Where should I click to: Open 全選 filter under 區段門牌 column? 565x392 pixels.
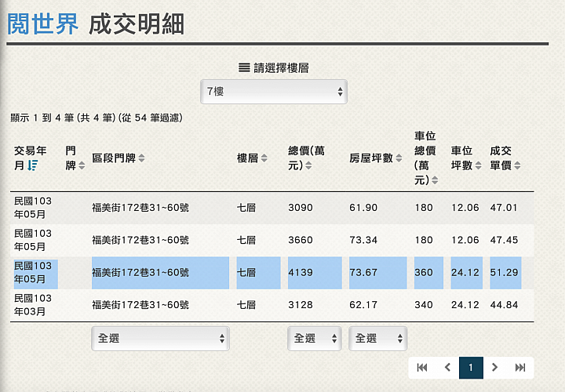(160, 339)
